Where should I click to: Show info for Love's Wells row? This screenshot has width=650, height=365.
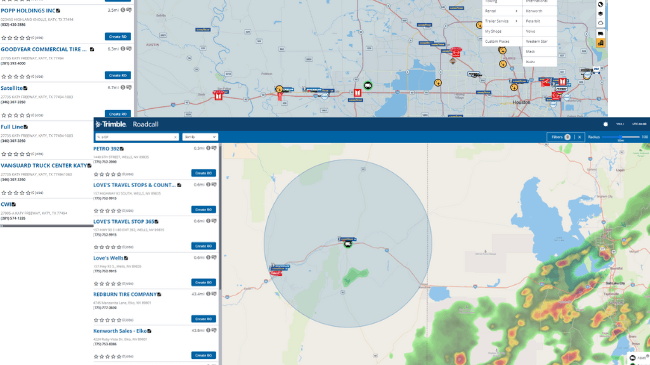pos(208,258)
